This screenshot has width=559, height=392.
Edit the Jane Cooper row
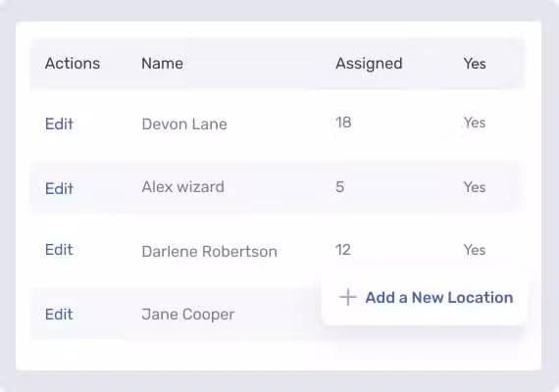coord(59,314)
